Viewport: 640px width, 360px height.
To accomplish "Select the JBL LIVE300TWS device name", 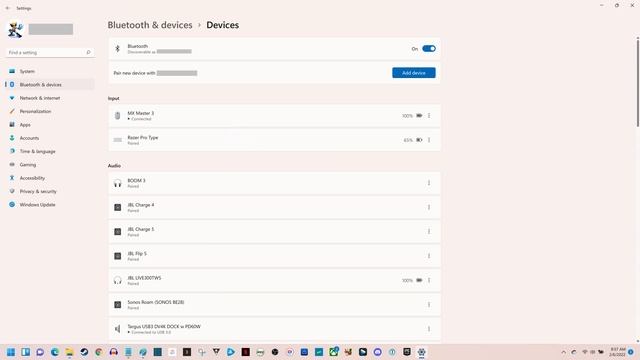I will click(x=144, y=278).
